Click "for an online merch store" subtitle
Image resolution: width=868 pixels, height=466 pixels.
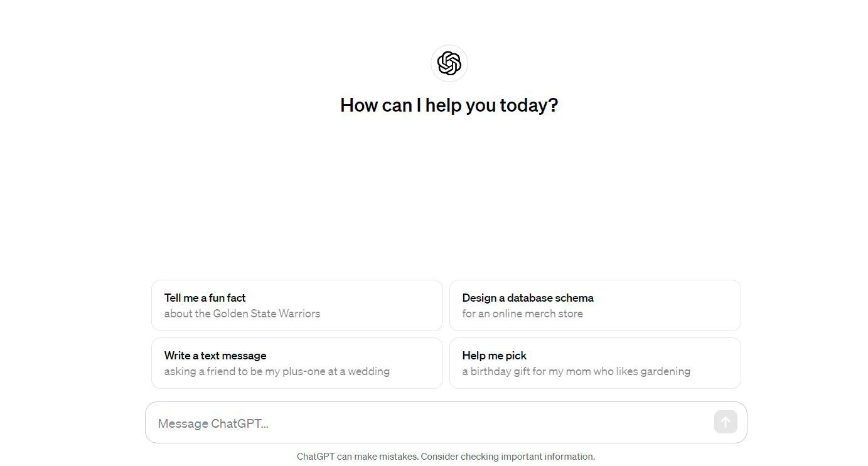(522, 314)
